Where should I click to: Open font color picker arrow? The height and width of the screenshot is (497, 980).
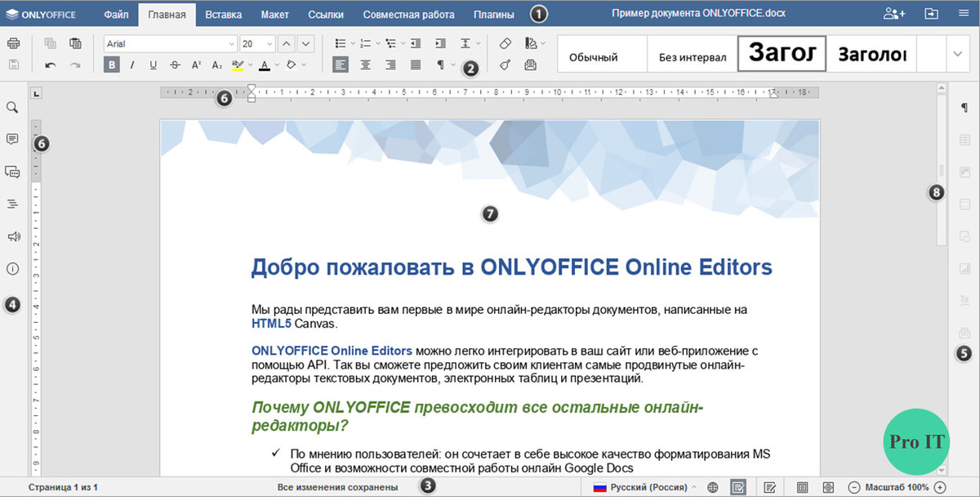(277, 65)
